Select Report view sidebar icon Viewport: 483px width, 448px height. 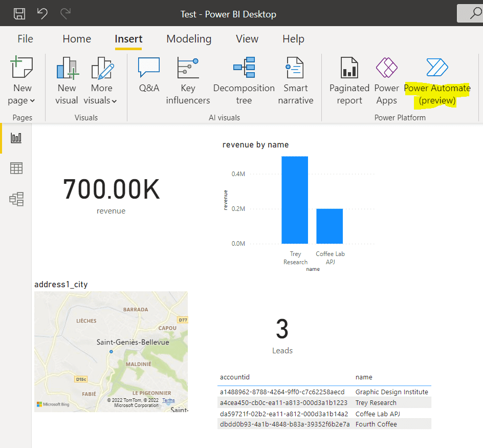[16, 138]
